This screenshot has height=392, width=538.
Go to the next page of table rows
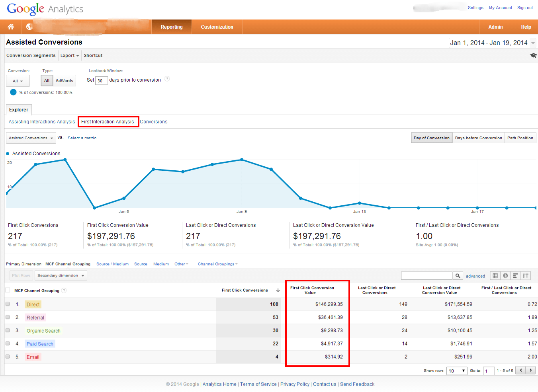[531, 370]
